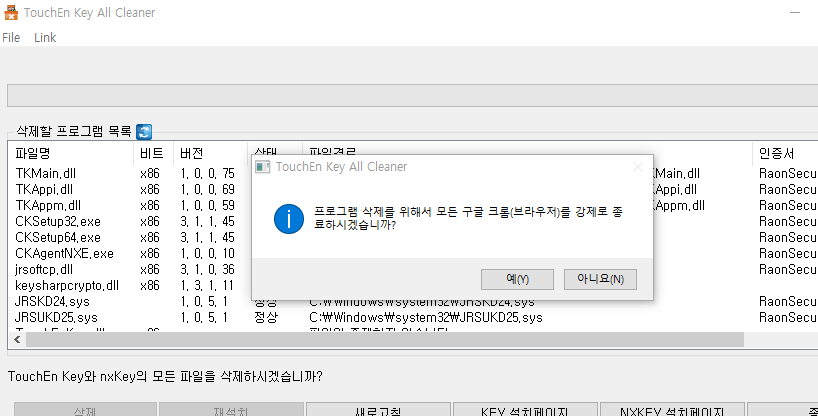Image resolution: width=818 pixels, height=416 pixels.
Task: Decline with the 아니요(N) button
Action: coord(600,279)
